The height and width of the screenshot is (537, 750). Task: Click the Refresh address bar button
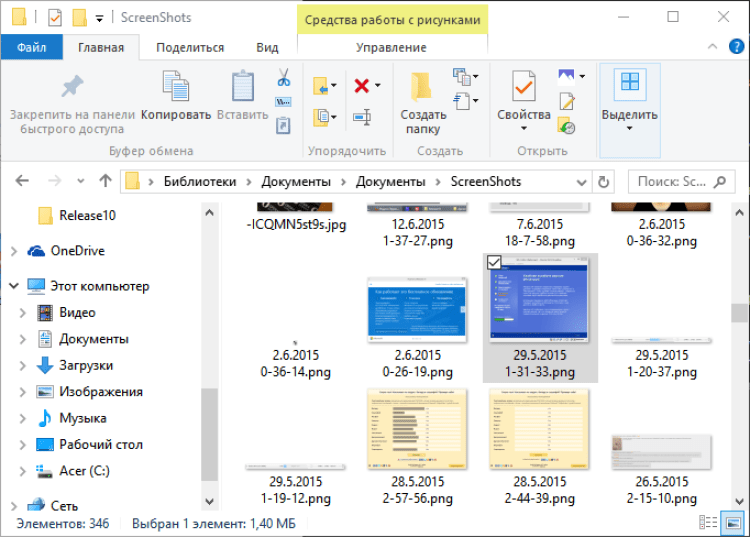(x=604, y=182)
